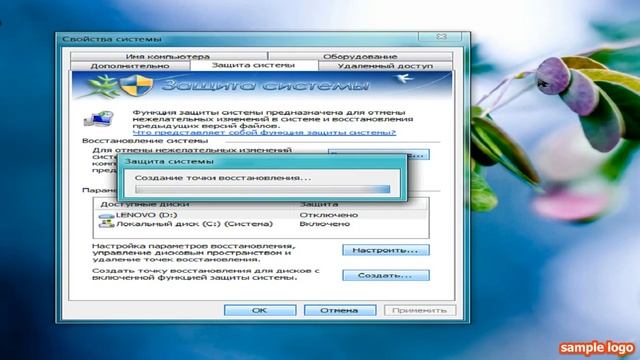Click the computer restore icon beside description
The height and width of the screenshot is (360, 640).
coord(98,119)
